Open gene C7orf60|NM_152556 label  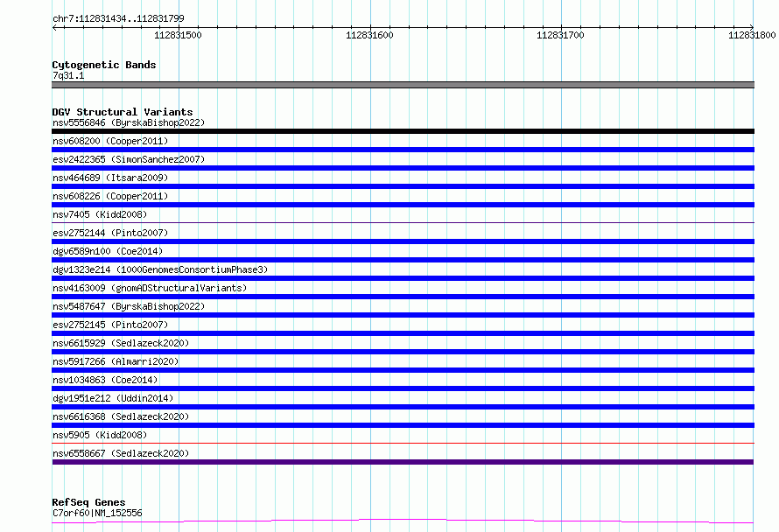(x=97, y=513)
